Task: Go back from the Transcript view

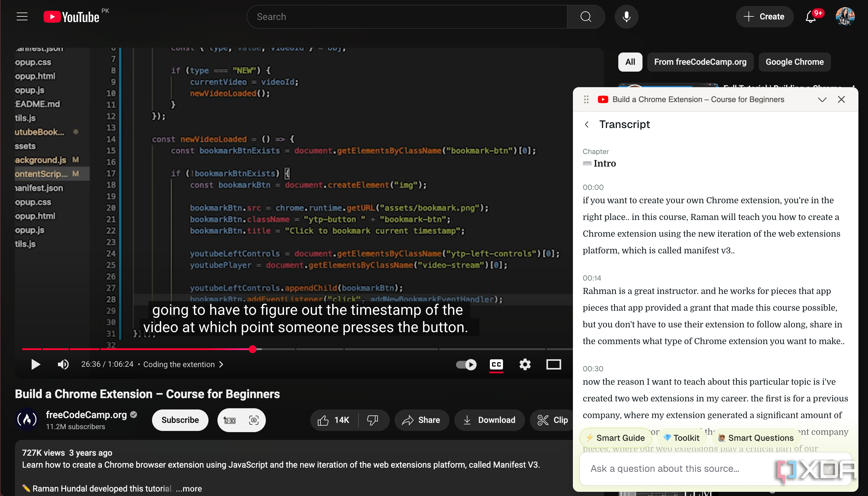Action: coord(587,124)
